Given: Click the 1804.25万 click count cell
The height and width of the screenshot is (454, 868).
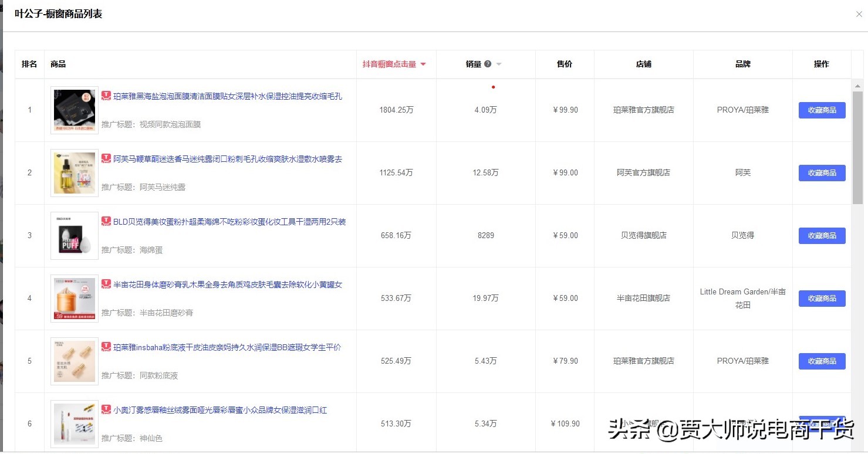Looking at the screenshot, I should [396, 110].
